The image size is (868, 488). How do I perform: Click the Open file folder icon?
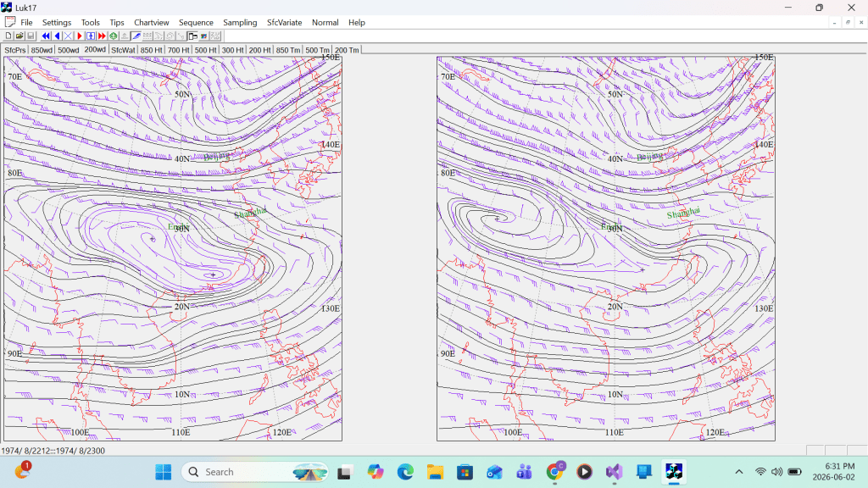pos(19,36)
